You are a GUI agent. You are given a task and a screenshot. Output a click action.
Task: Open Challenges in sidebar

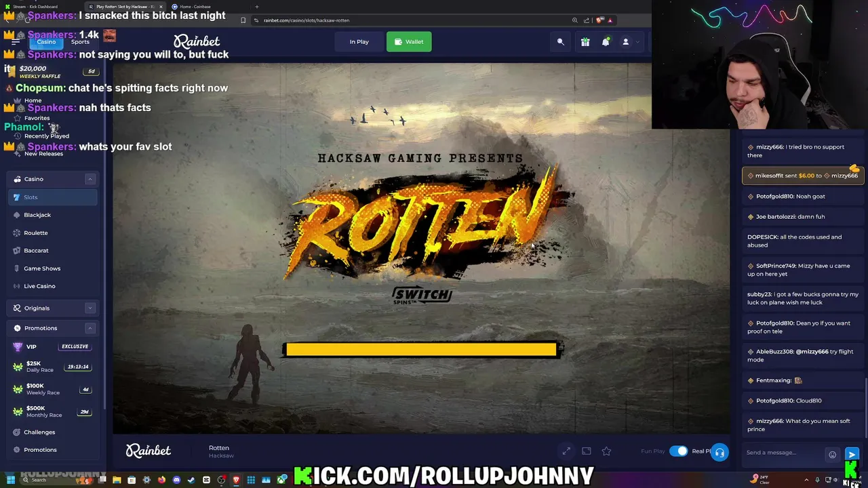coord(39,432)
